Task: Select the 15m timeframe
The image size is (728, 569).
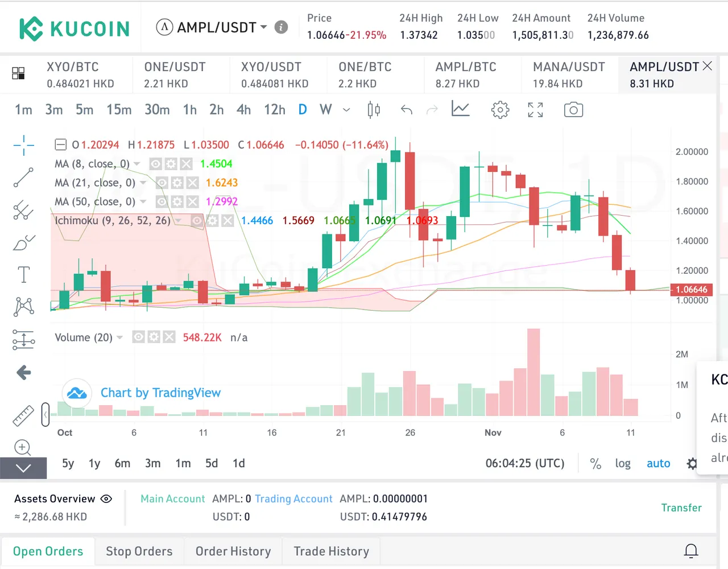Action: tap(119, 110)
